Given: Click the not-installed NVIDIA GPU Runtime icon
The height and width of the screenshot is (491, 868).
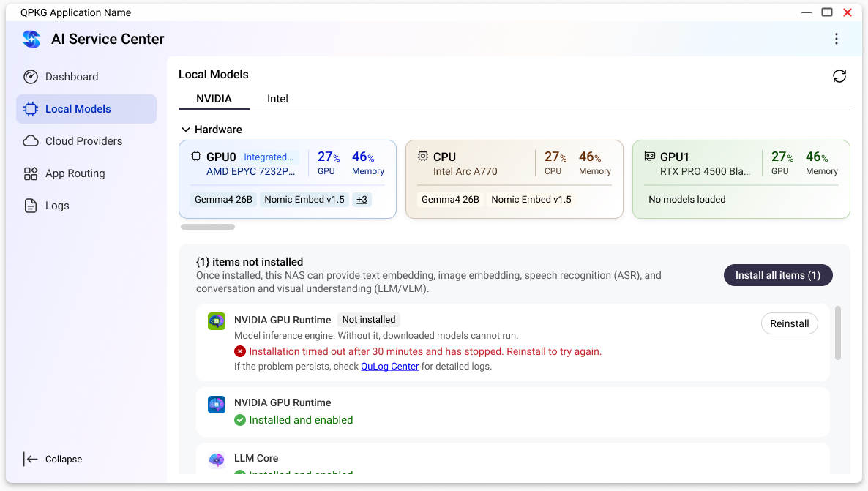Looking at the screenshot, I should point(217,321).
